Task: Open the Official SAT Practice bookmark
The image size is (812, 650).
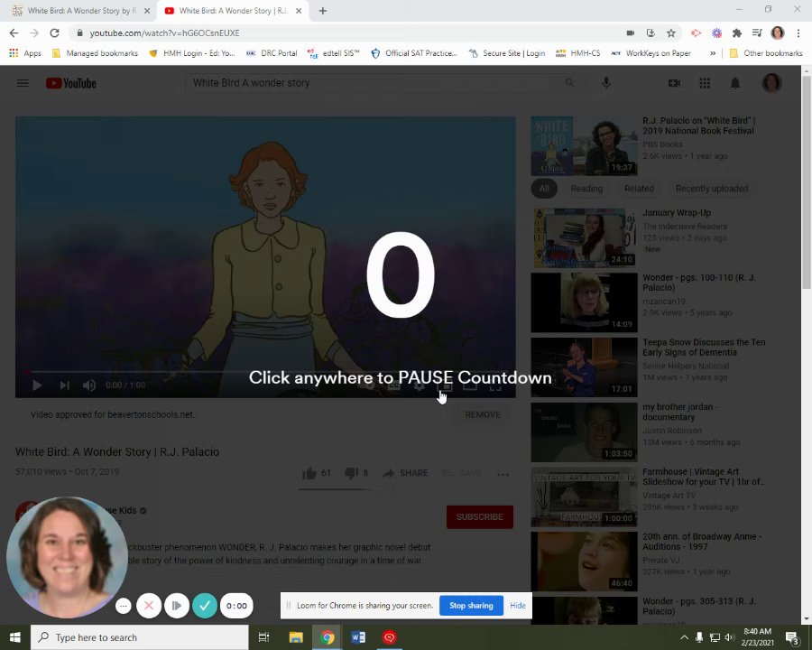Action: (x=414, y=53)
